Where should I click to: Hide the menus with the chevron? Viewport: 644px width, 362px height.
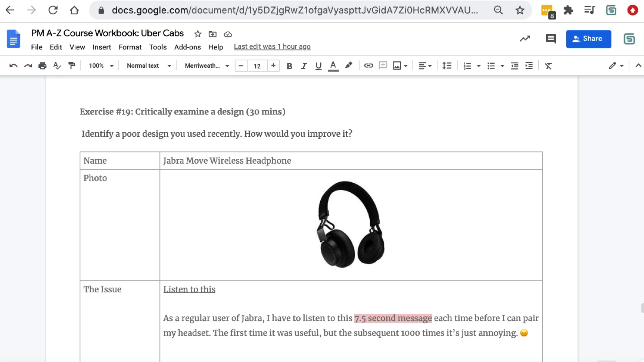click(x=638, y=66)
